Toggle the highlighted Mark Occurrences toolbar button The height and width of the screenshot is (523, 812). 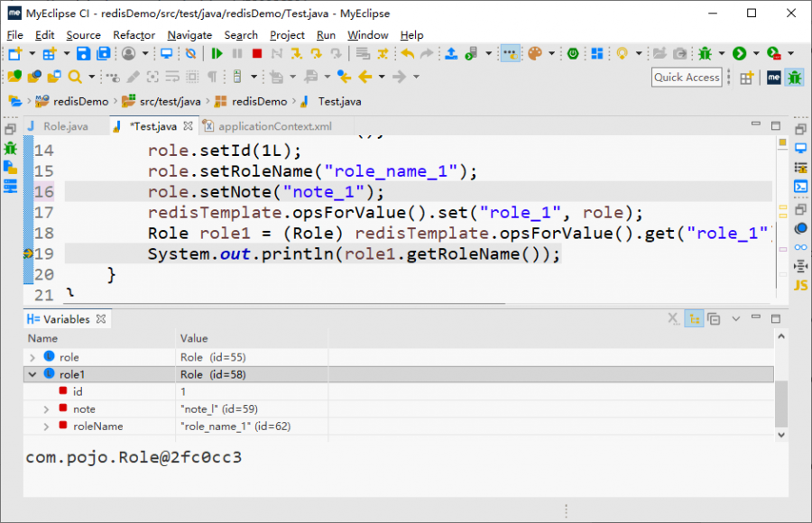coord(510,55)
